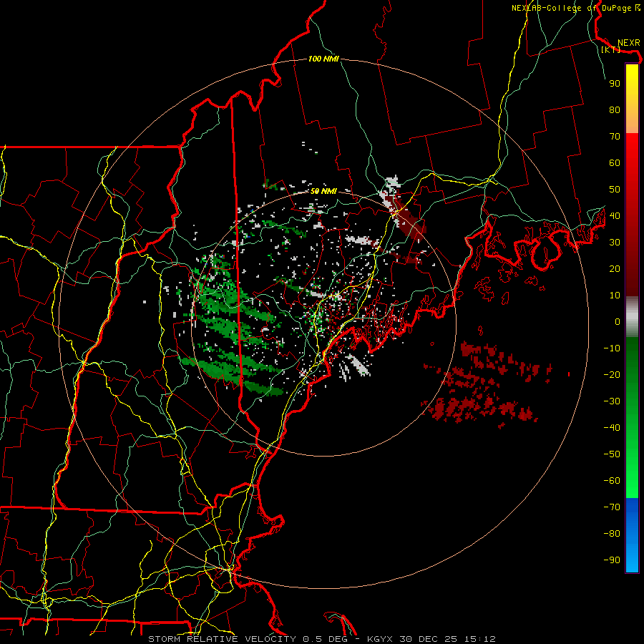The width and height of the screenshot is (644, 644).
Task: Click the "15:12" timestamp in caption
Action: click(x=480, y=639)
